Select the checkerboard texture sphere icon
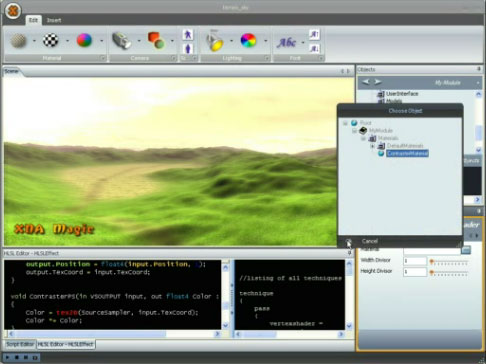The width and height of the screenshot is (486, 364). pos(51,41)
